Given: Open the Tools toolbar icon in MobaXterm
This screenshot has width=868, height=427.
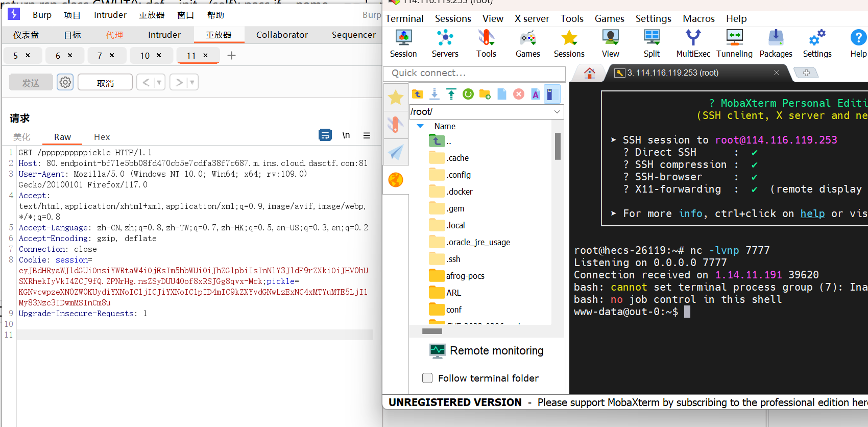Looking at the screenshot, I should pyautogui.click(x=486, y=43).
